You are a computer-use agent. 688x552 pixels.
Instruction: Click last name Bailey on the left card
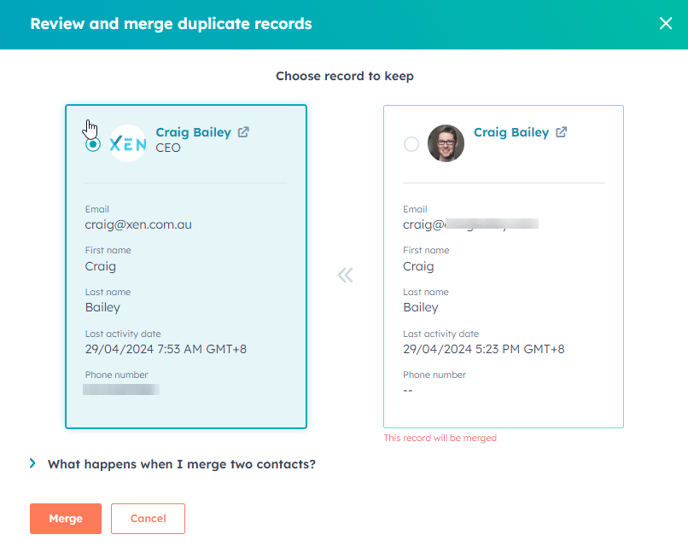pos(103,308)
